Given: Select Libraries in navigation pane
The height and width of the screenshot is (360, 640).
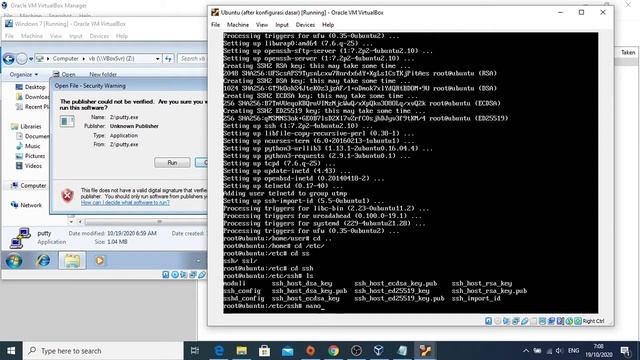Looking at the screenshot, I should pos(26,126).
